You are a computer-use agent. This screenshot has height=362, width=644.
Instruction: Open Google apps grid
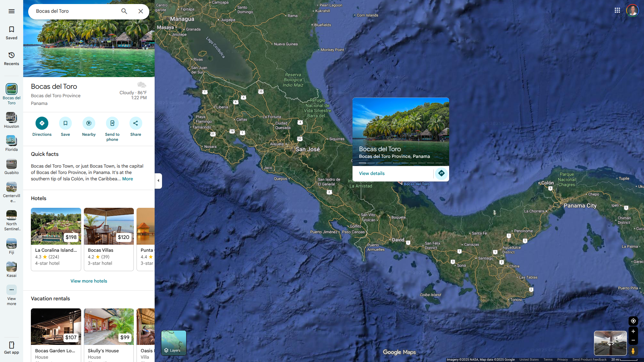[x=617, y=10]
